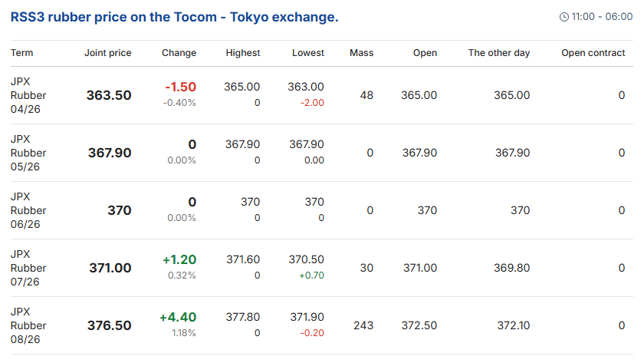Click the Open column header

pyautogui.click(x=425, y=53)
